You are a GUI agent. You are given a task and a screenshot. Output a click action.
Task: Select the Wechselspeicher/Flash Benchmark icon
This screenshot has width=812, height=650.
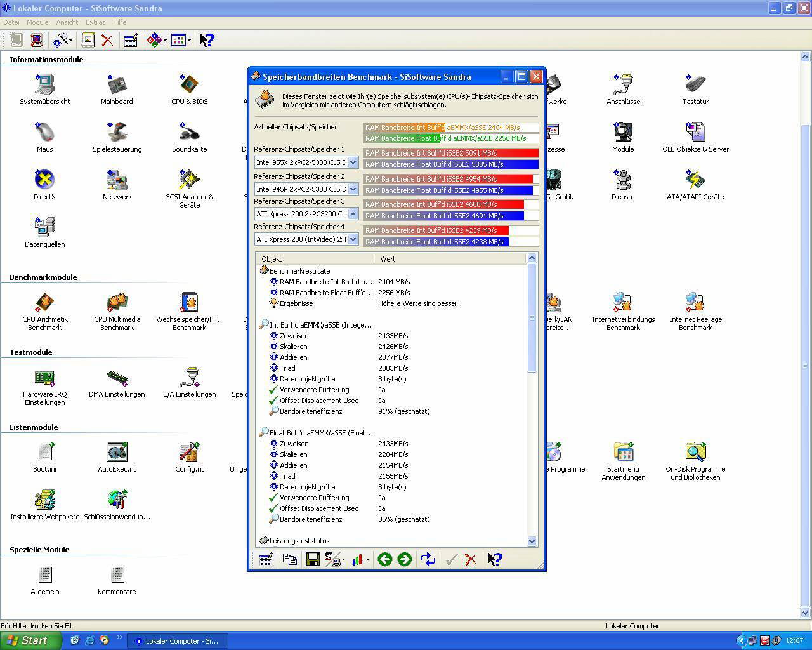[x=189, y=312]
